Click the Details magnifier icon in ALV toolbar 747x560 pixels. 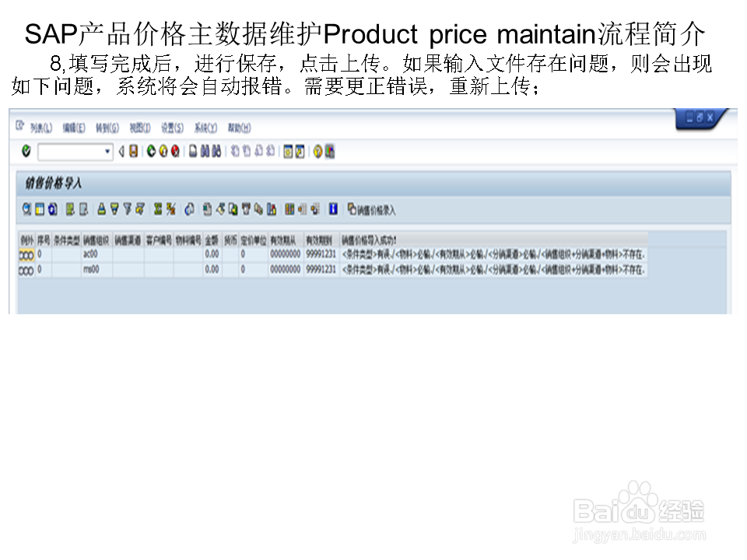click(26, 209)
